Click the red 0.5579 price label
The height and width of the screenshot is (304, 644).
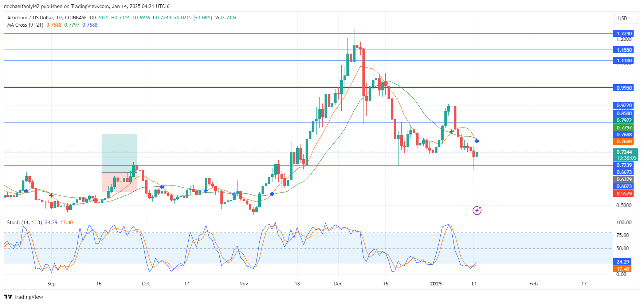(x=624, y=194)
